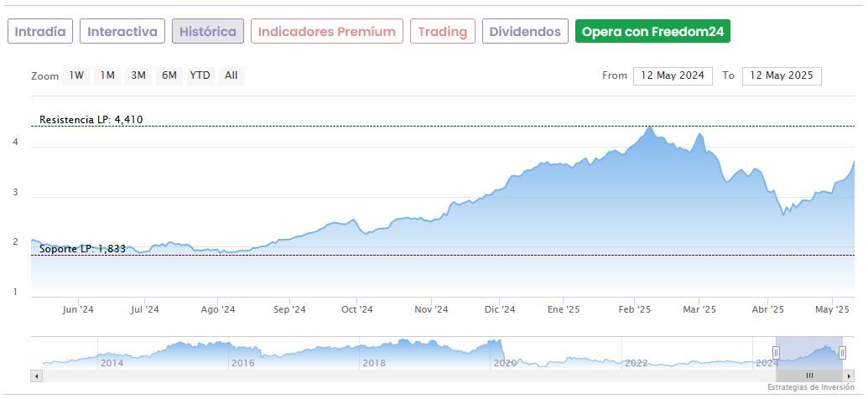
Task: Set zoom range to 1M
Action: [107, 75]
